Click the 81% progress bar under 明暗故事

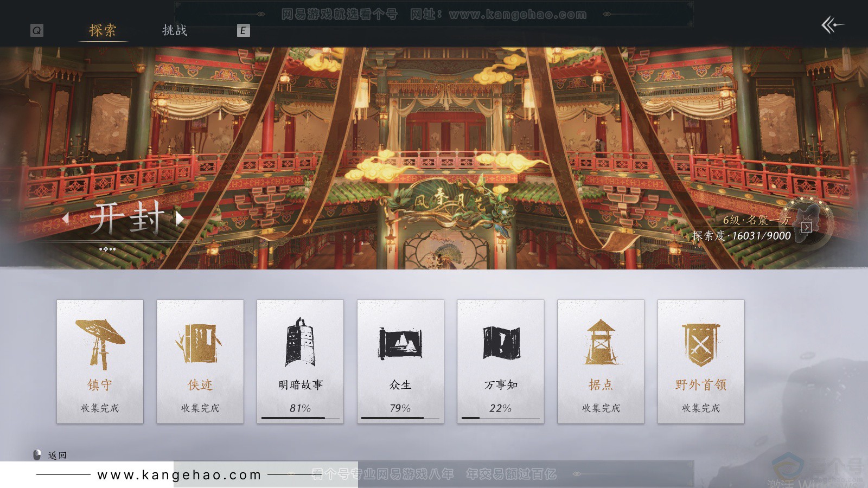(x=300, y=418)
